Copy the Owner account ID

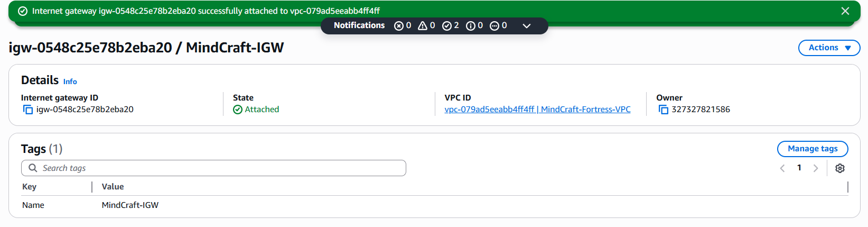pos(663,110)
